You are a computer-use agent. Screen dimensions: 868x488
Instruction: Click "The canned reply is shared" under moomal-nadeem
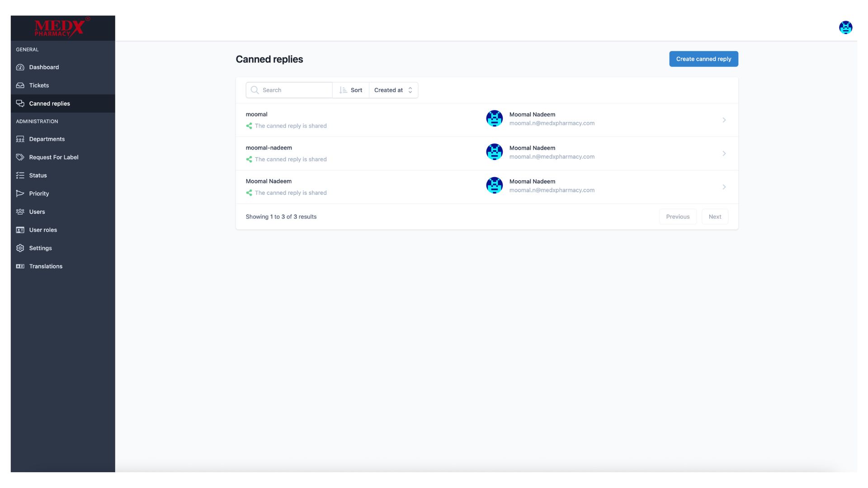[290, 160]
